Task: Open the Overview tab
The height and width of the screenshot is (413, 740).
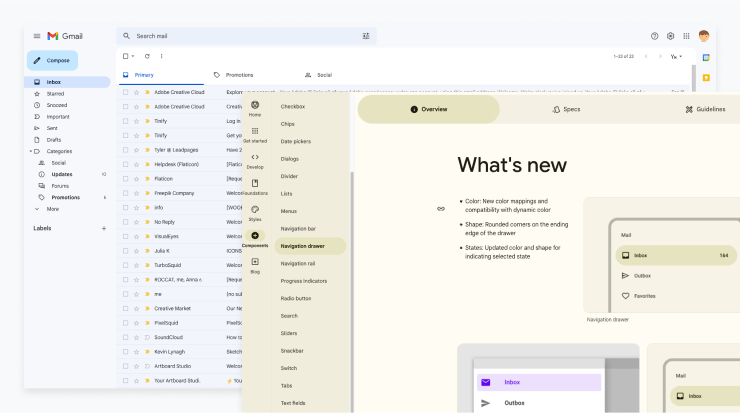Action: pos(429,110)
